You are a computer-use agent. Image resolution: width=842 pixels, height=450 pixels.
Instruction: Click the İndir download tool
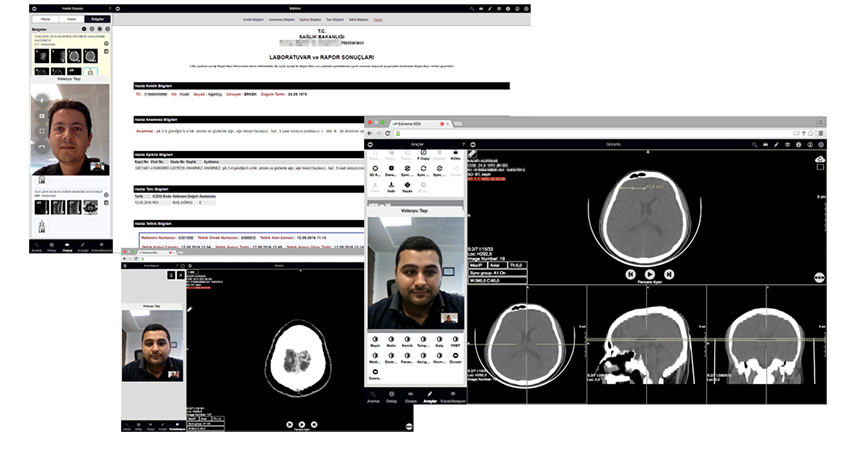(391, 187)
